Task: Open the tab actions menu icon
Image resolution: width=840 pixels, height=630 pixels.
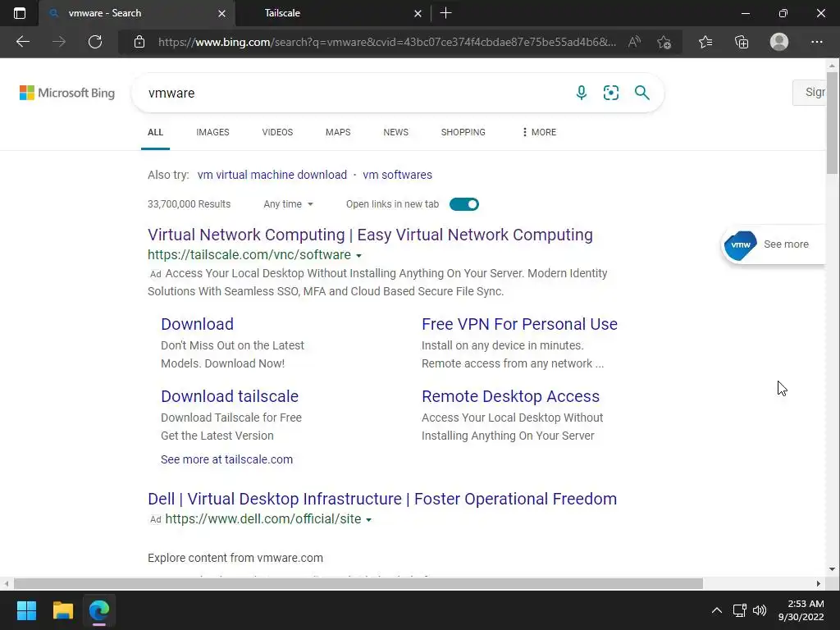Action: pyautogui.click(x=20, y=13)
